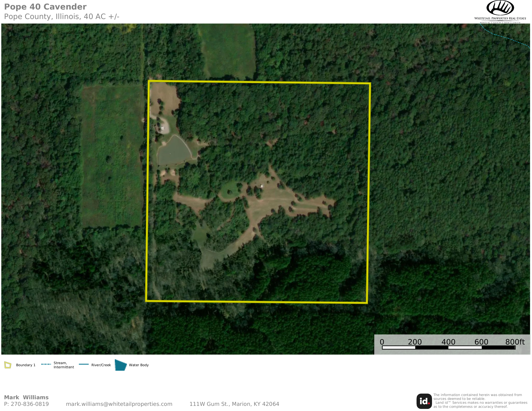Image resolution: width=532 pixels, height=411 pixels.
Task: Click the agent name Mark Williams
Action: tap(26, 397)
